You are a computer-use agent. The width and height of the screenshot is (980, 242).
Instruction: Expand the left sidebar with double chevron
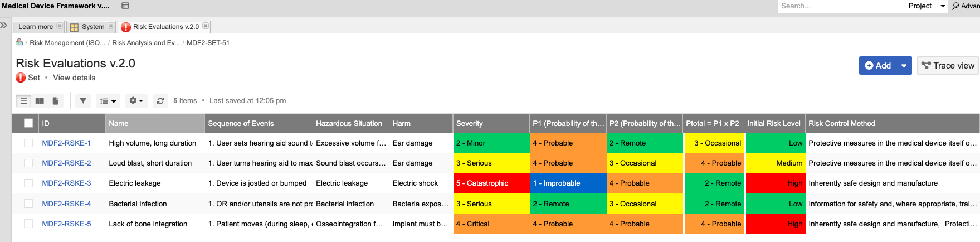coord(4,26)
